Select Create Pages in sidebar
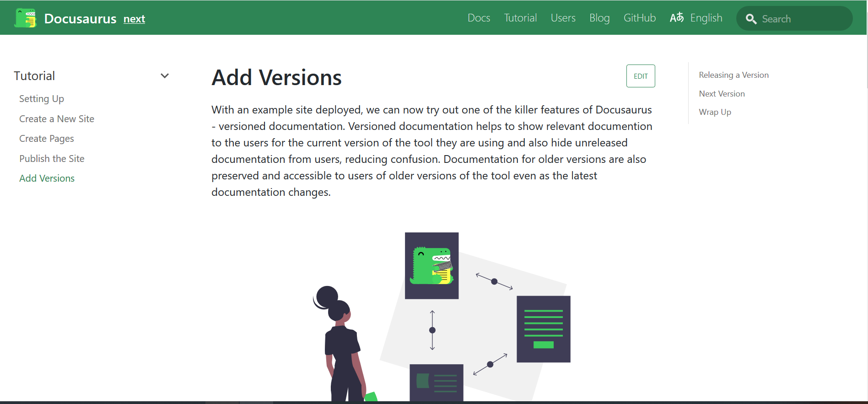 (x=47, y=139)
